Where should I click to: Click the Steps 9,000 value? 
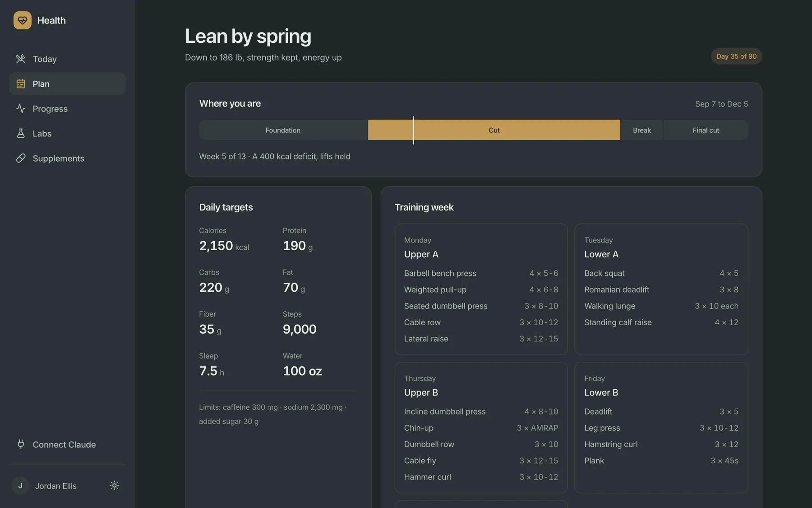[300, 329]
